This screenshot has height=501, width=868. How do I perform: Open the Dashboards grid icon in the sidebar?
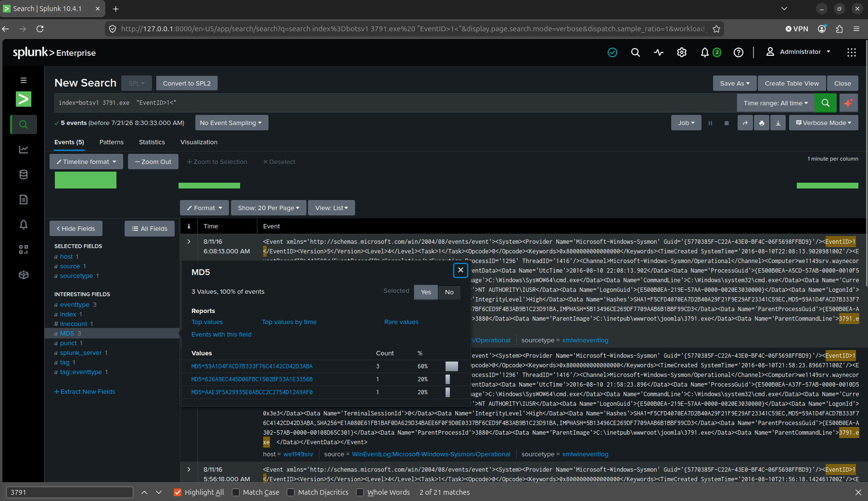[24, 250]
